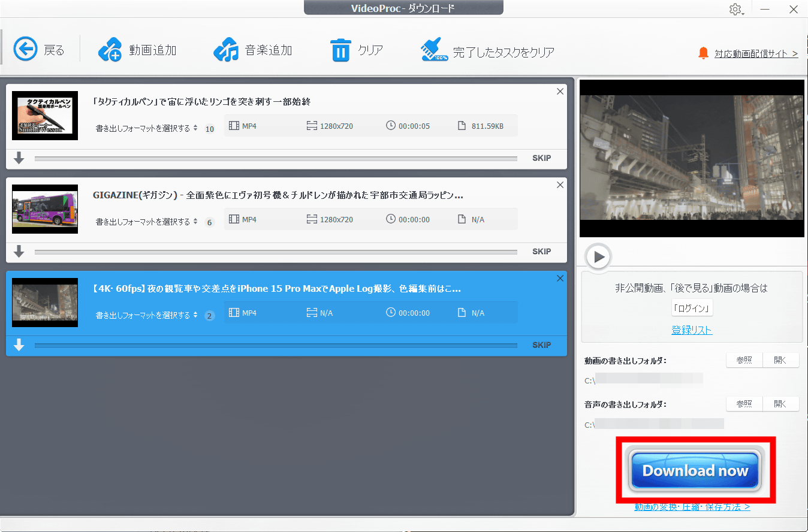Expand format selector for Tactical Pen video
808x532 pixels.
click(x=146, y=128)
